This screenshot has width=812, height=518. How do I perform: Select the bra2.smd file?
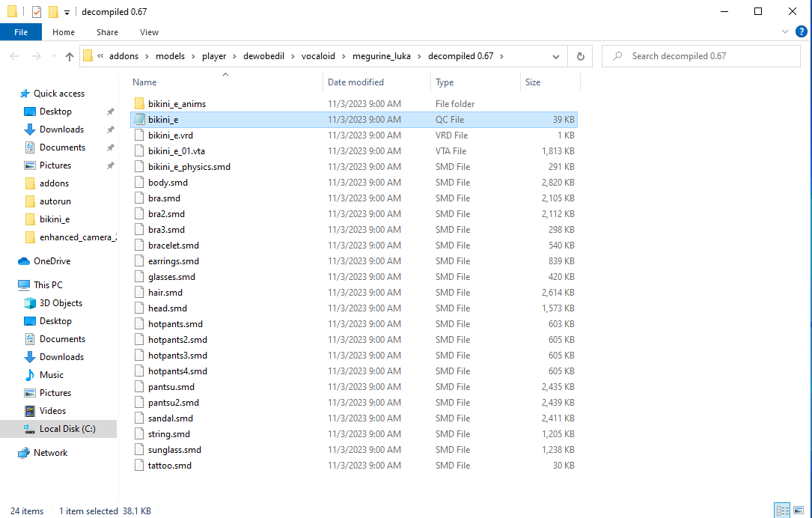(166, 214)
